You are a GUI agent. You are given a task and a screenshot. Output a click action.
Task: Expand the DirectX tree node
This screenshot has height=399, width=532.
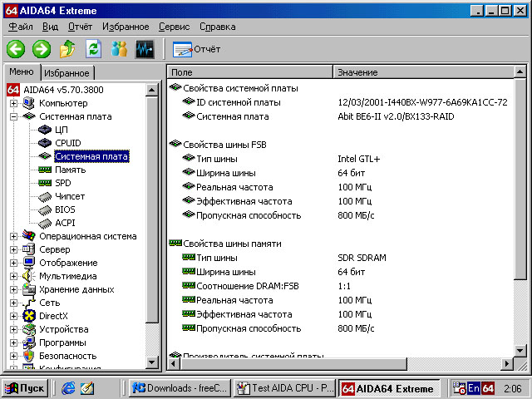13,316
